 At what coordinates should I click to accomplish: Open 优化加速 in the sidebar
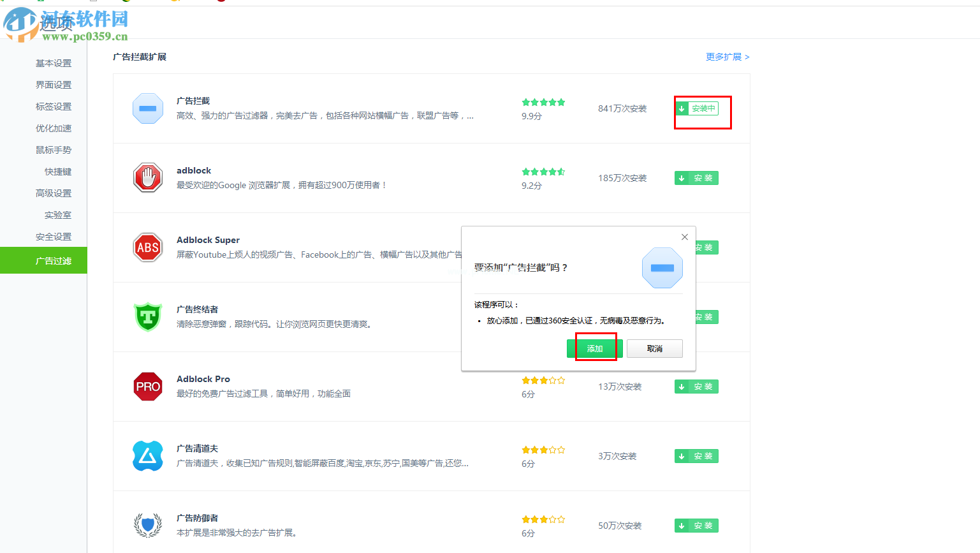[54, 128]
